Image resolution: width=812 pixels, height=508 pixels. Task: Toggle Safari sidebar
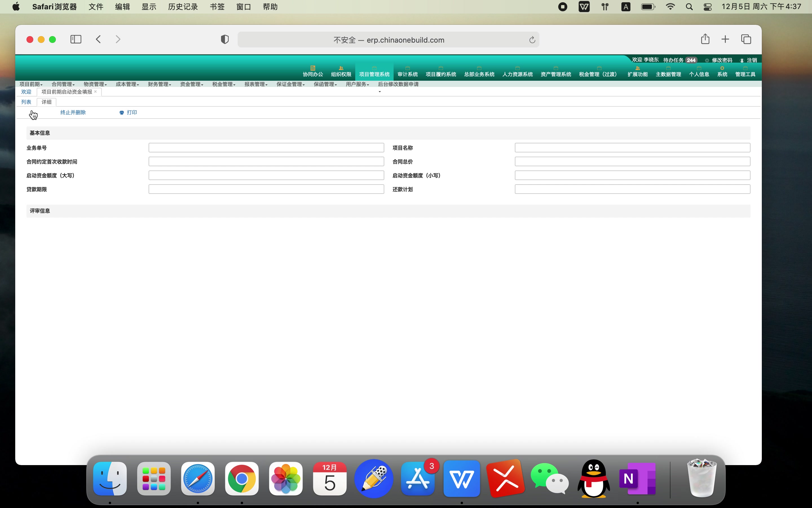76,39
